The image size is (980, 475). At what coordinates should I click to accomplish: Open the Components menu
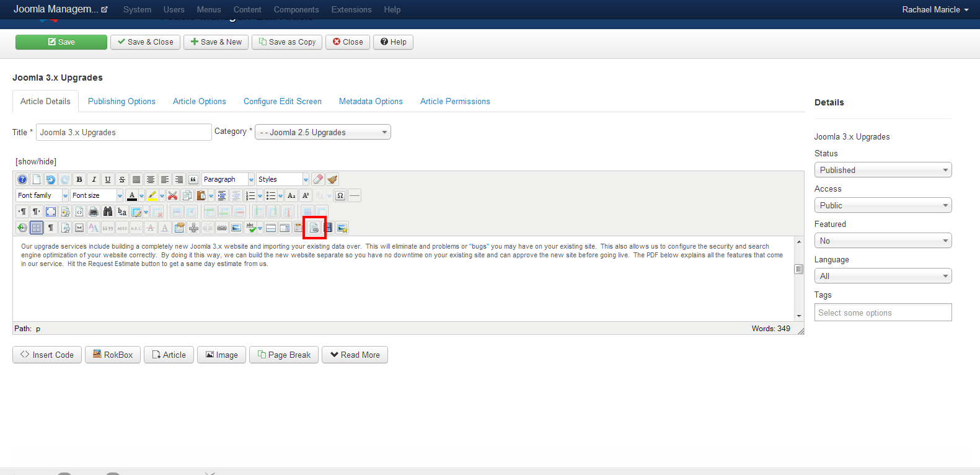[x=296, y=9]
